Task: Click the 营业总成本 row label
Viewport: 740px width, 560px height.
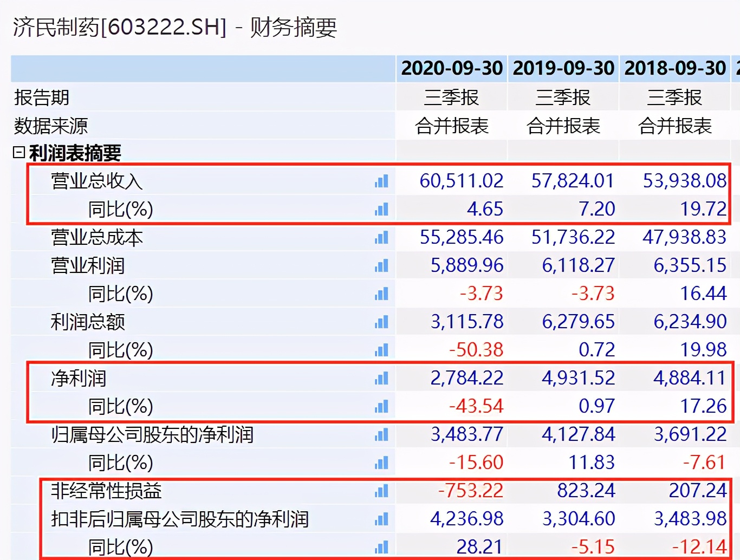Action: (97, 237)
